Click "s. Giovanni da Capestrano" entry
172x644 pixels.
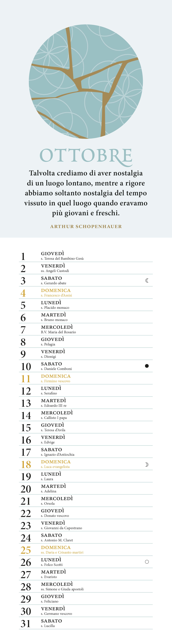tap(61, 528)
